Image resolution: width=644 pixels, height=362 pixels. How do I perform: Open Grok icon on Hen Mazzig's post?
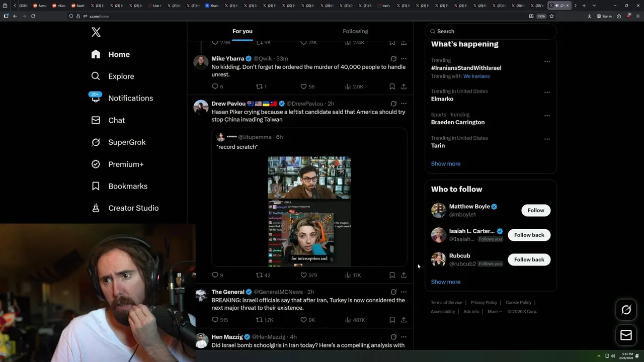click(393, 337)
